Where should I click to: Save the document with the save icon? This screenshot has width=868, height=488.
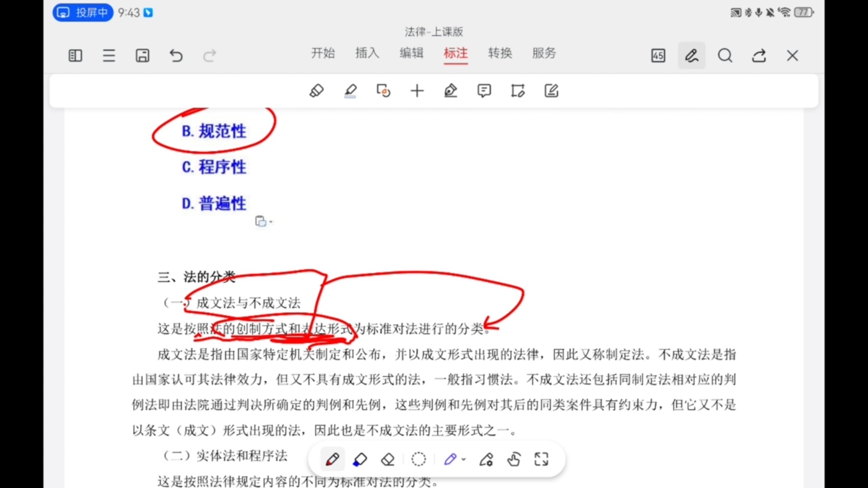[142, 55]
